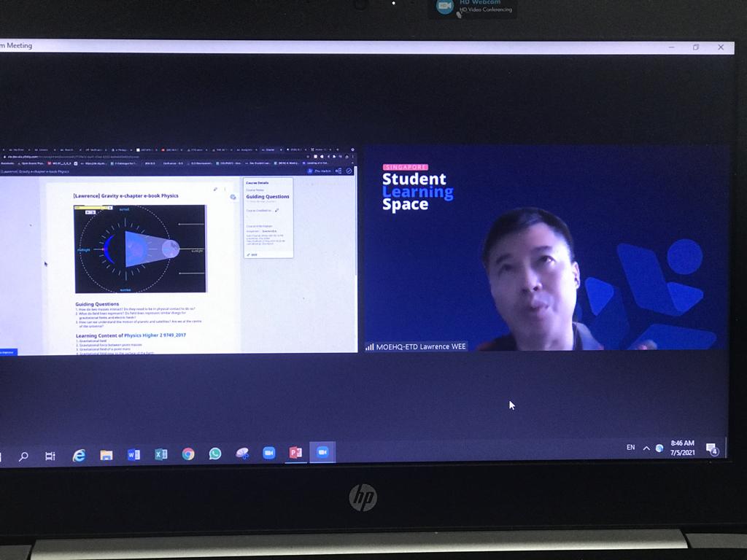
Task: Open WhatsApp from the taskbar
Action: [215, 454]
